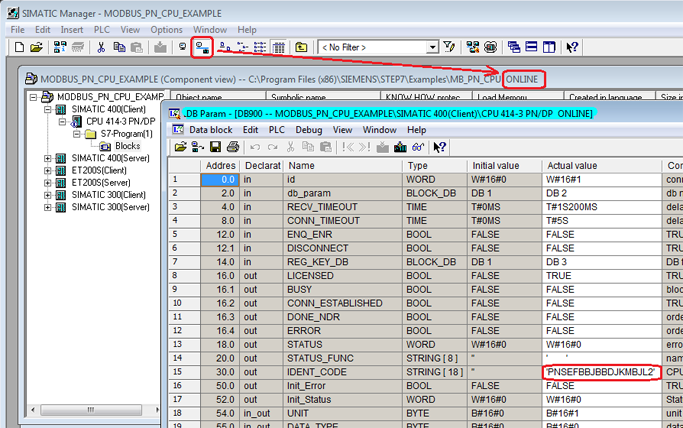Click the Monitor glasses icon in DB toolbar
Viewport: 683px width, 428px height.
click(420, 147)
